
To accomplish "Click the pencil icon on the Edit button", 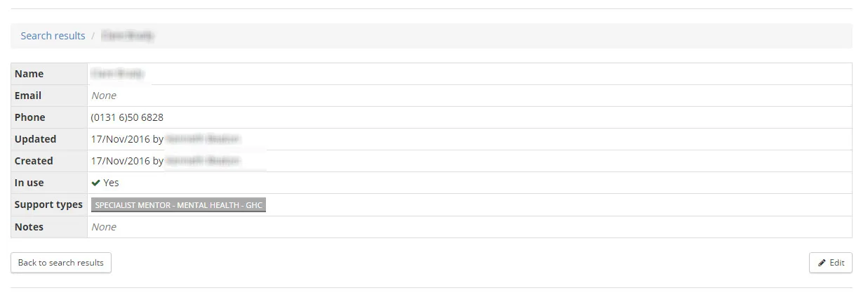I will click(x=822, y=263).
